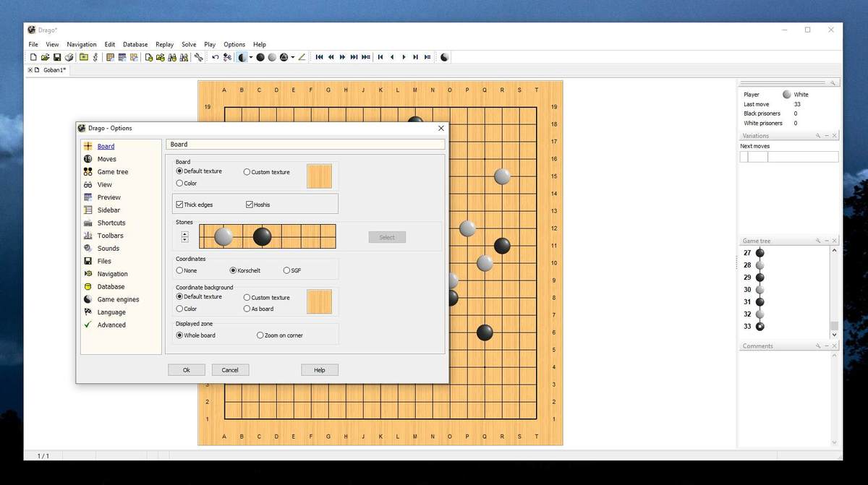Click the Cancel button
The height and width of the screenshot is (485, 868).
(x=230, y=369)
